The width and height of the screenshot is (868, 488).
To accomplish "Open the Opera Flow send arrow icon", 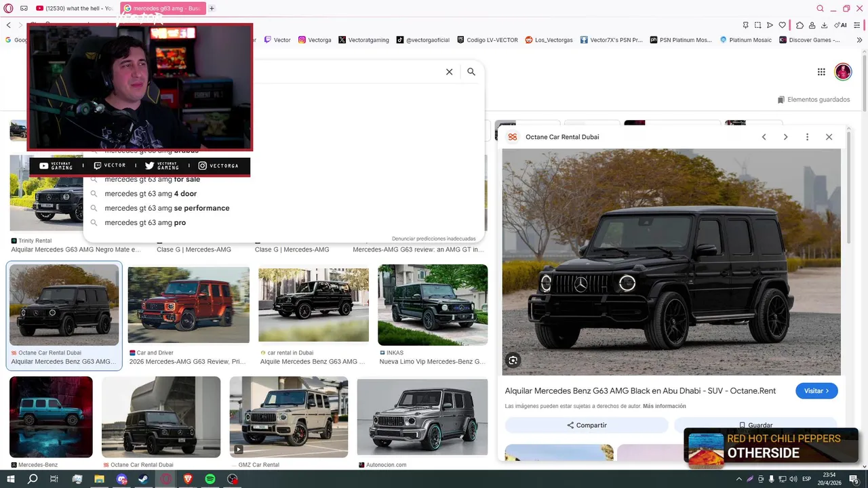I will (x=770, y=25).
